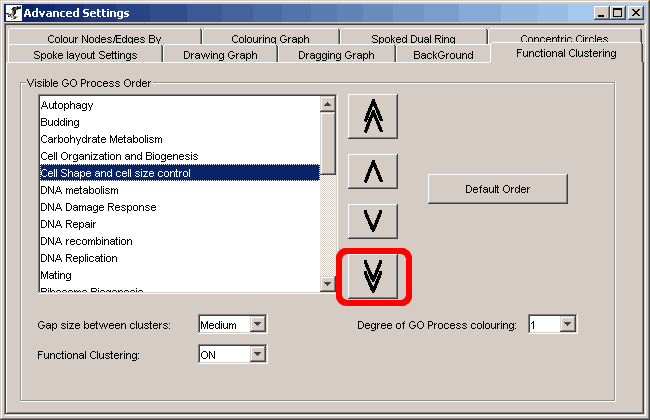650x420 pixels.
Task: Click the list scrollbar down arrow
Action: click(x=328, y=284)
